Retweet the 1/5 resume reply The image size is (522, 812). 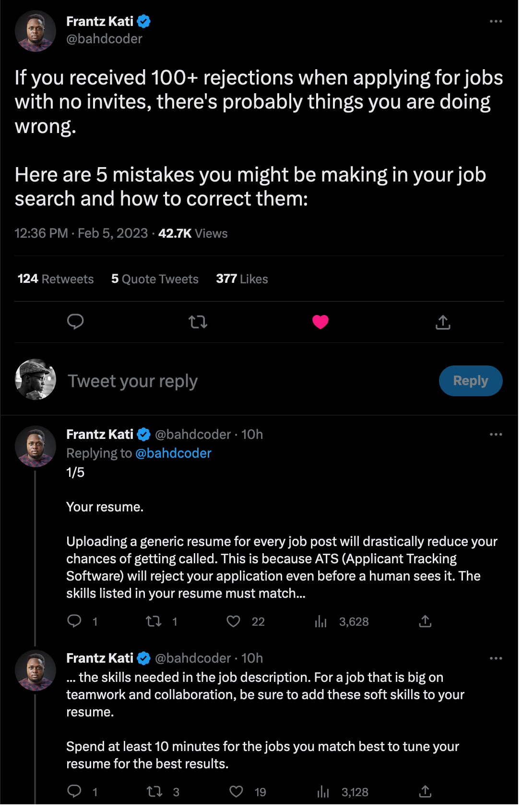154,621
